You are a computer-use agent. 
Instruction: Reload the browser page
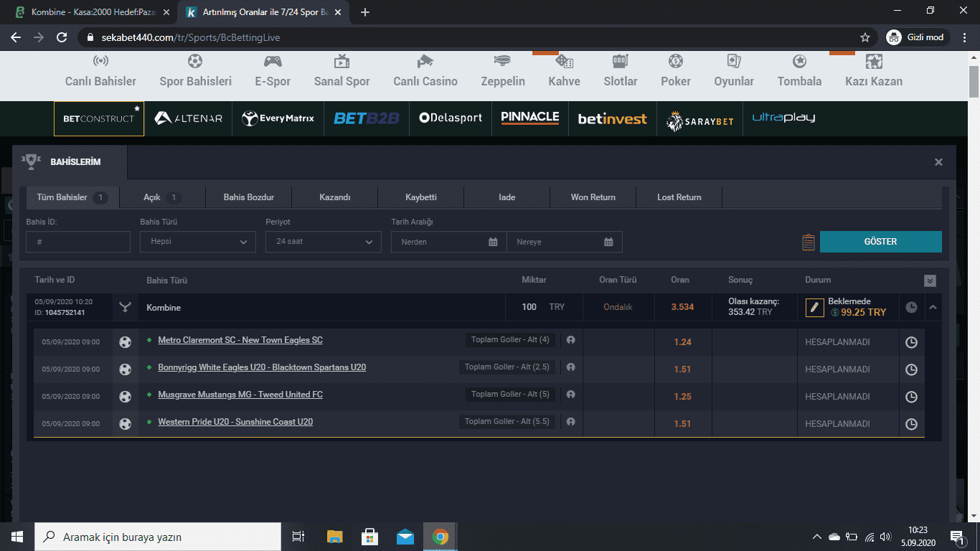(x=62, y=37)
